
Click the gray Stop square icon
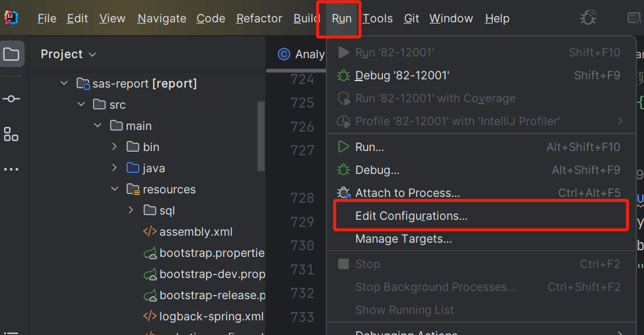(x=343, y=264)
